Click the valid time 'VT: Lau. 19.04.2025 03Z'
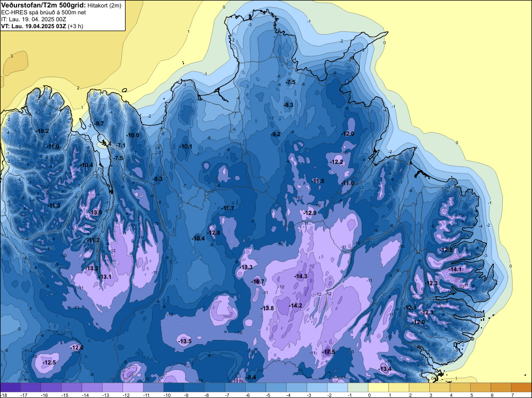The image size is (532, 398). pyautogui.click(x=34, y=26)
